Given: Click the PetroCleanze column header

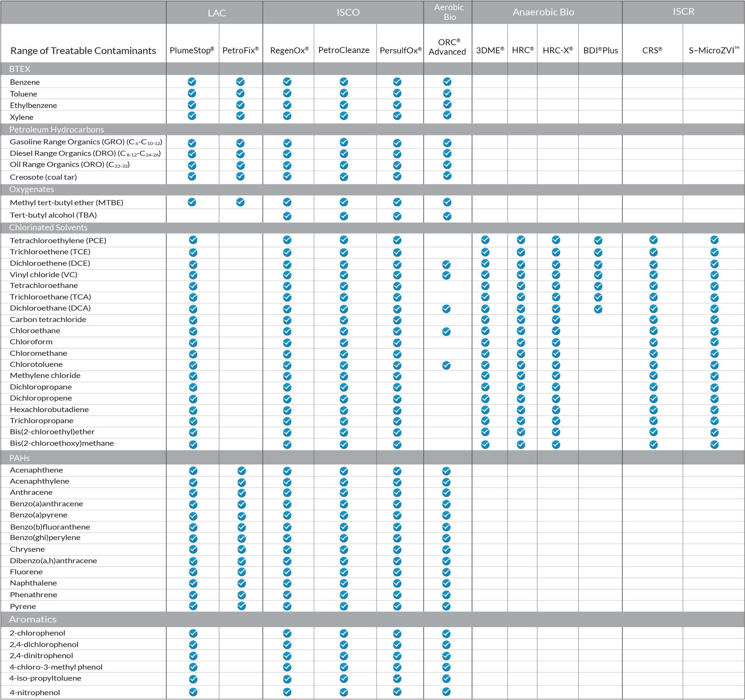Looking at the screenshot, I should pyautogui.click(x=344, y=50).
